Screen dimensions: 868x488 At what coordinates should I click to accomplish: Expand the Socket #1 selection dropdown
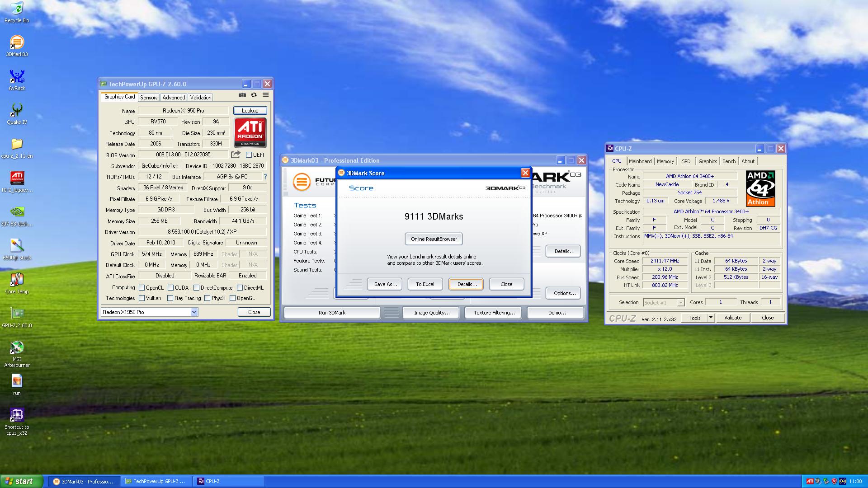681,303
